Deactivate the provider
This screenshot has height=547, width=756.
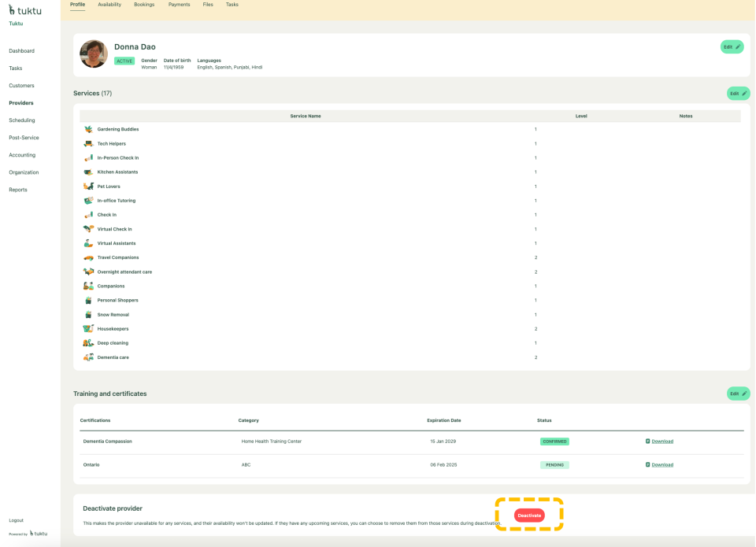pyautogui.click(x=529, y=515)
